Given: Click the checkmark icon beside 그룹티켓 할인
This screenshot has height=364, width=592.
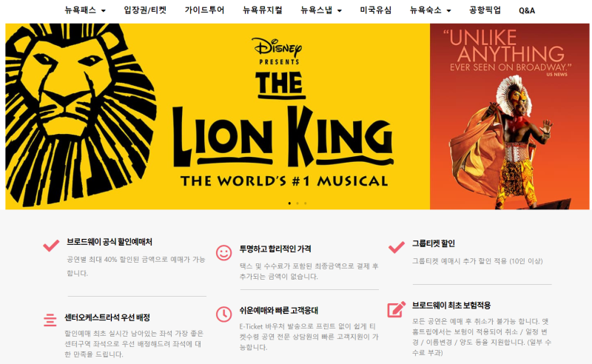Looking at the screenshot, I should click(397, 247).
